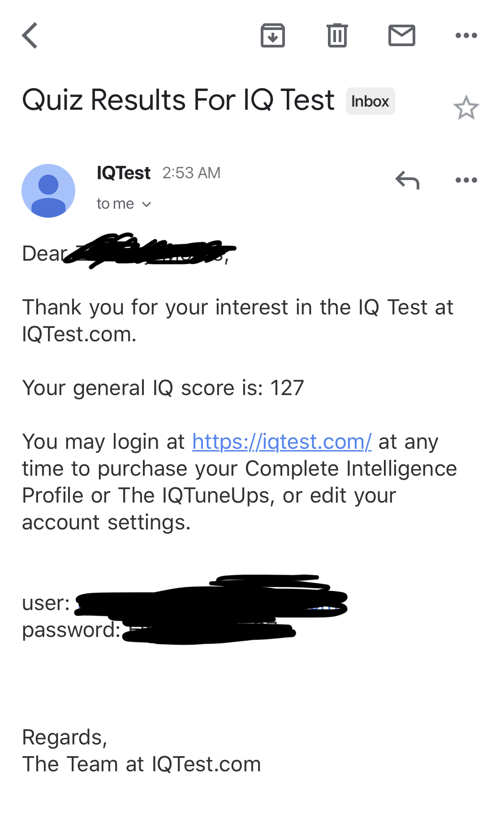This screenshot has height=817, width=504.
Task: Star the Quiz Results email
Action: coord(466,108)
